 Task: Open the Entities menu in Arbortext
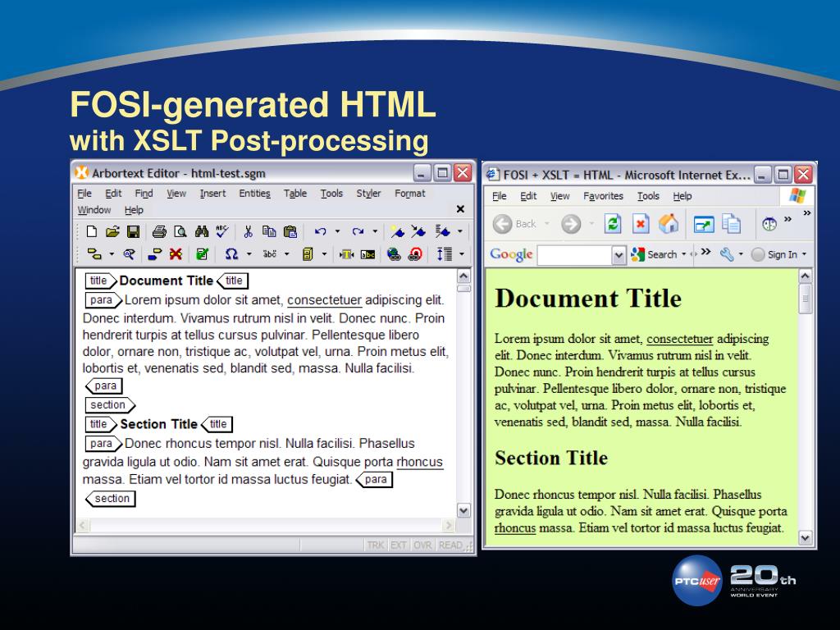(x=254, y=194)
